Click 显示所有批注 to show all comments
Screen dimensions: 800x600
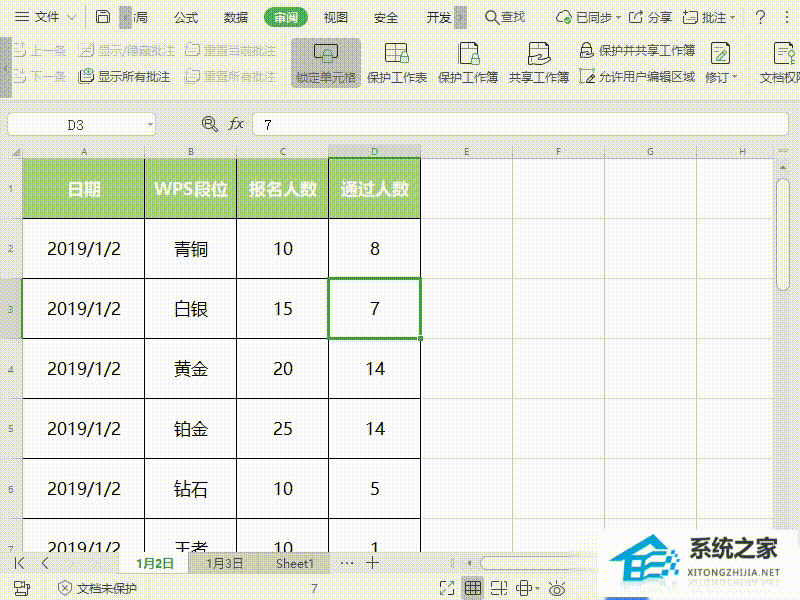point(124,77)
